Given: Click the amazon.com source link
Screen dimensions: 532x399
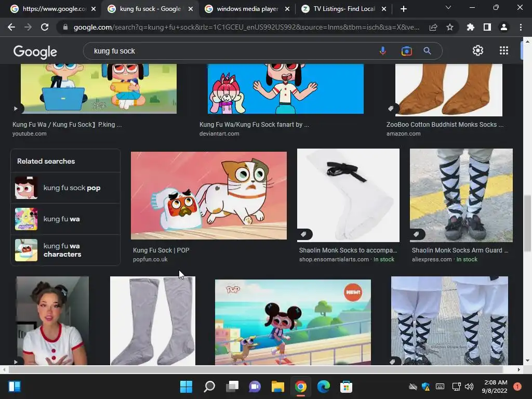Looking at the screenshot, I should pyautogui.click(x=403, y=134).
